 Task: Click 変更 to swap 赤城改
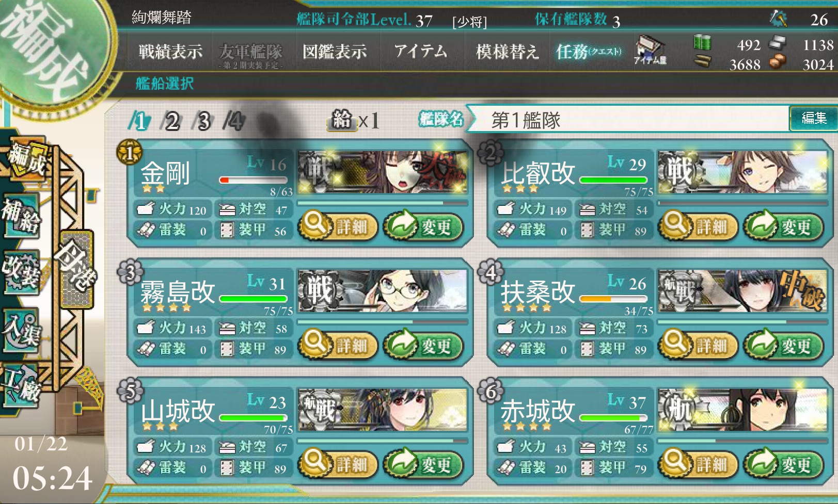click(x=783, y=464)
